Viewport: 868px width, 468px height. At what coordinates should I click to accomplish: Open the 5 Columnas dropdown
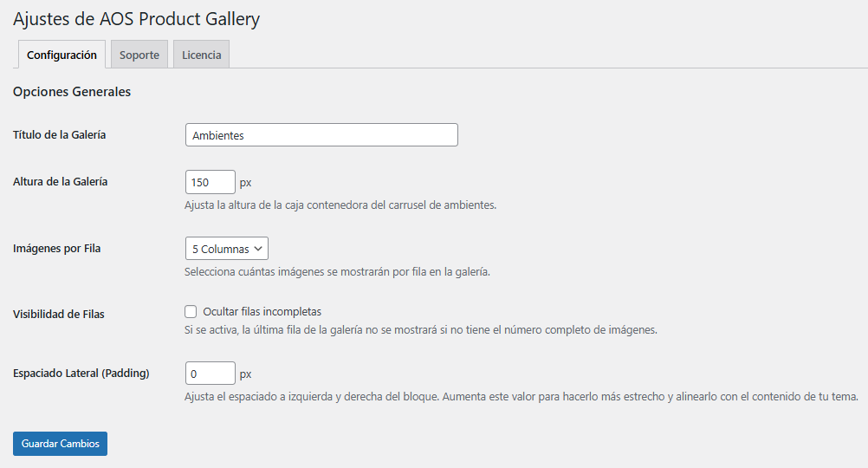click(x=227, y=249)
